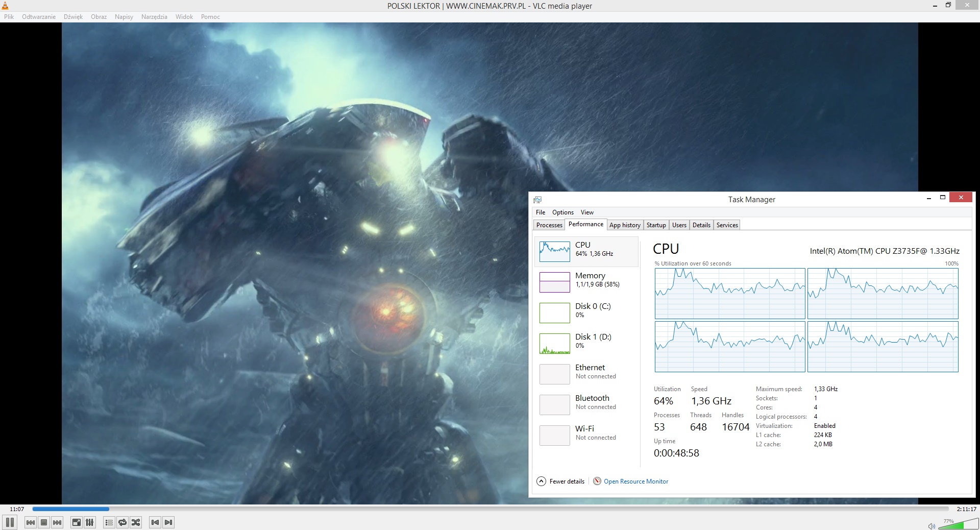Skip to next media in VLC
980x530 pixels.
click(x=57, y=522)
